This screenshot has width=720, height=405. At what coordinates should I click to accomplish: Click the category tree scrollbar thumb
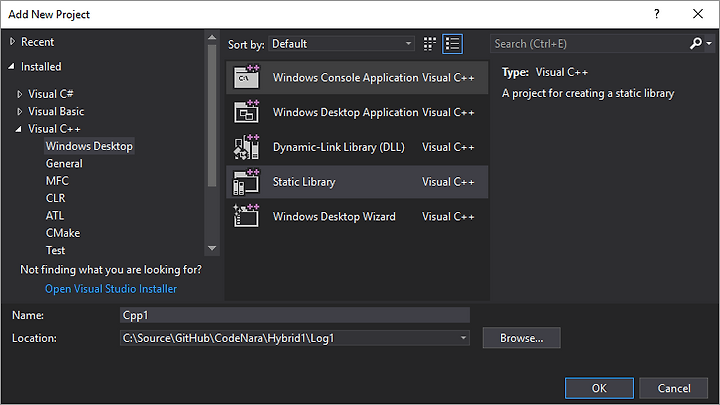click(212, 115)
